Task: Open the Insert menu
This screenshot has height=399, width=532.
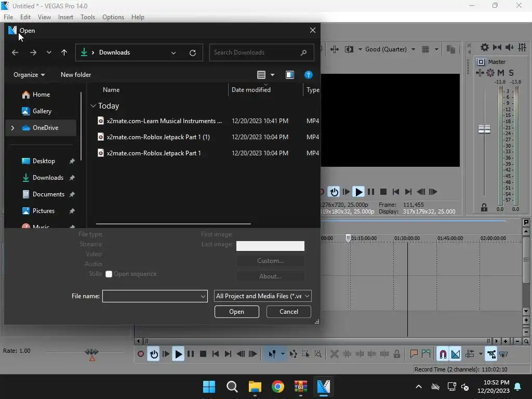Action: point(65,17)
